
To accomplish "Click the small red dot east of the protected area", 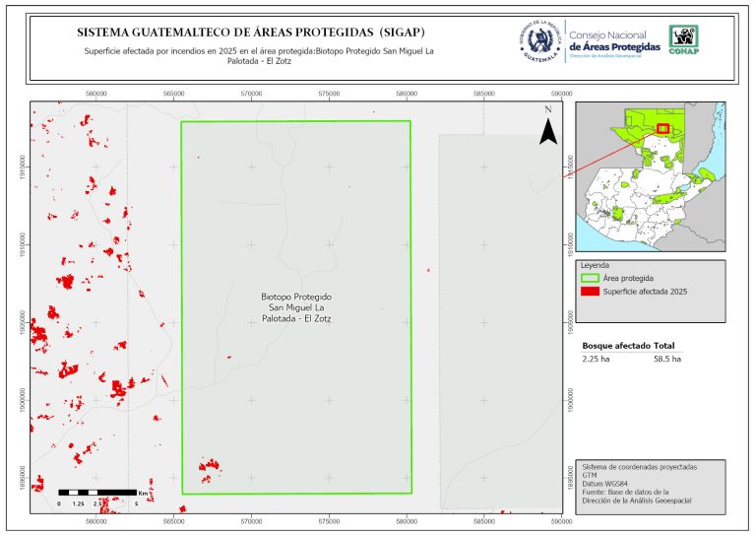I will [x=428, y=269].
